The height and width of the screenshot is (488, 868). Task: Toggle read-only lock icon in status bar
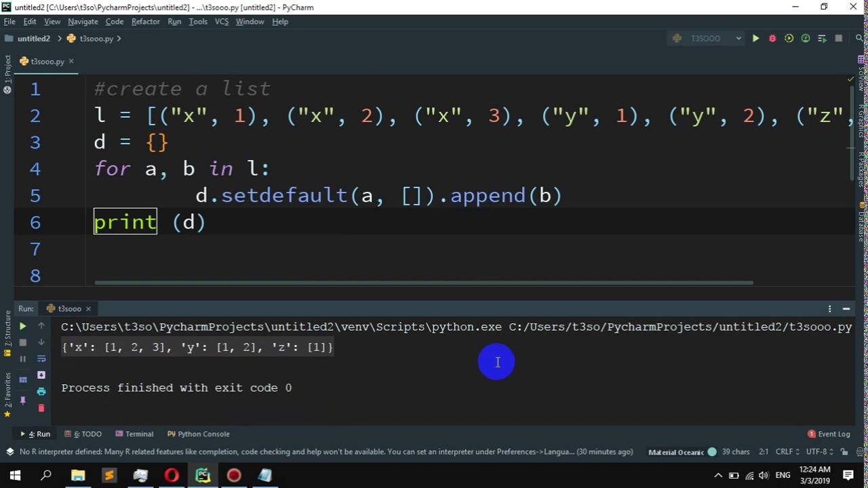844,452
